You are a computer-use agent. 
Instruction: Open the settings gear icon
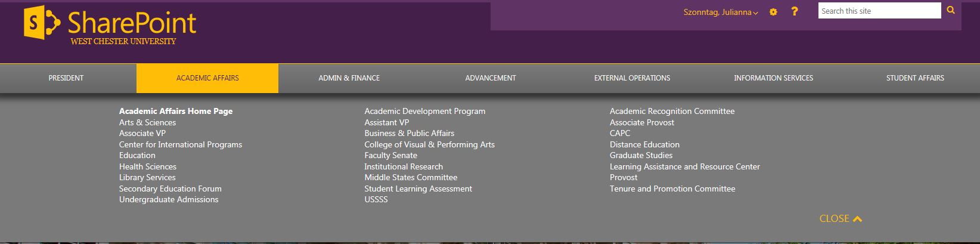[x=773, y=12]
